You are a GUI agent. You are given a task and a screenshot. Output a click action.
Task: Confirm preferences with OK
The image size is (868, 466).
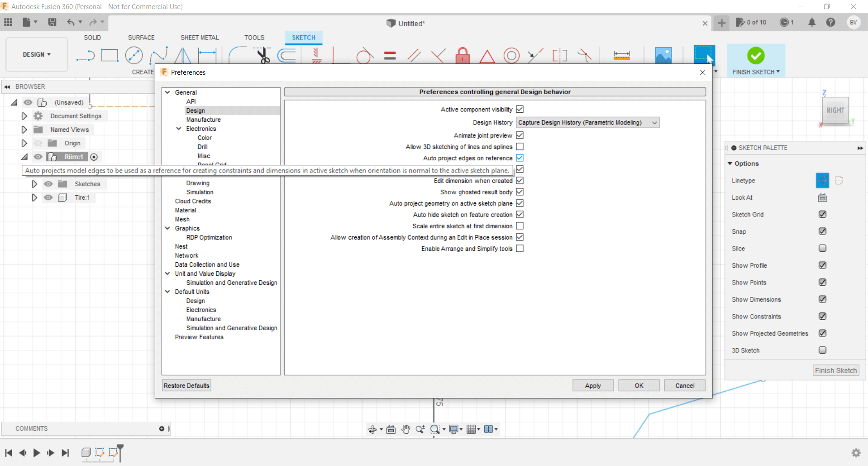(x=639, y=385)
